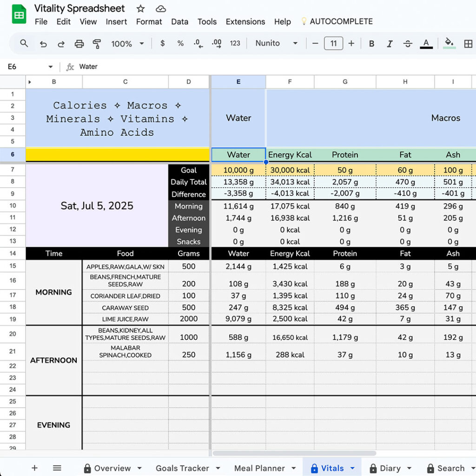The width and height of the screenshot is (476, 476).
Task: Open the Edit menu
Action: tap(63, 21)
